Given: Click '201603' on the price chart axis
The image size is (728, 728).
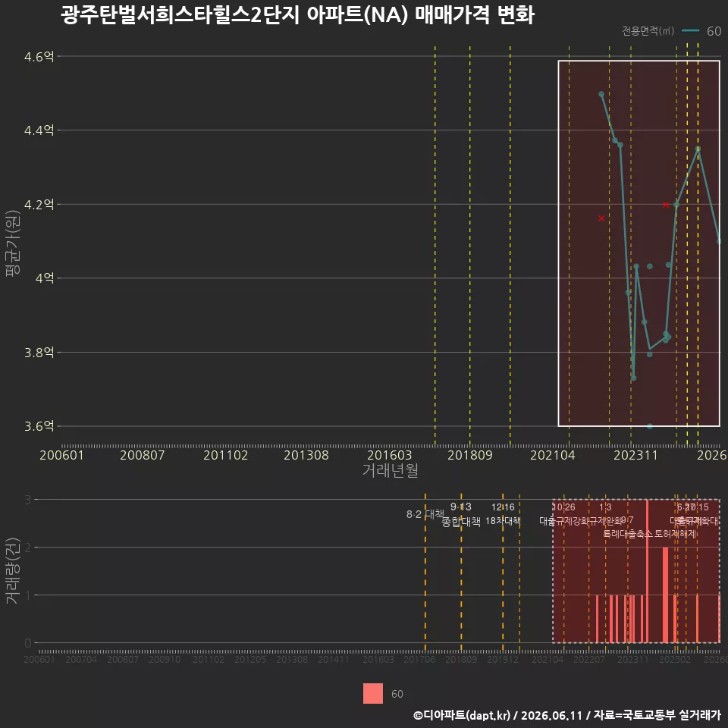Looking at the screenshot, I should click(x=390, y=455).
